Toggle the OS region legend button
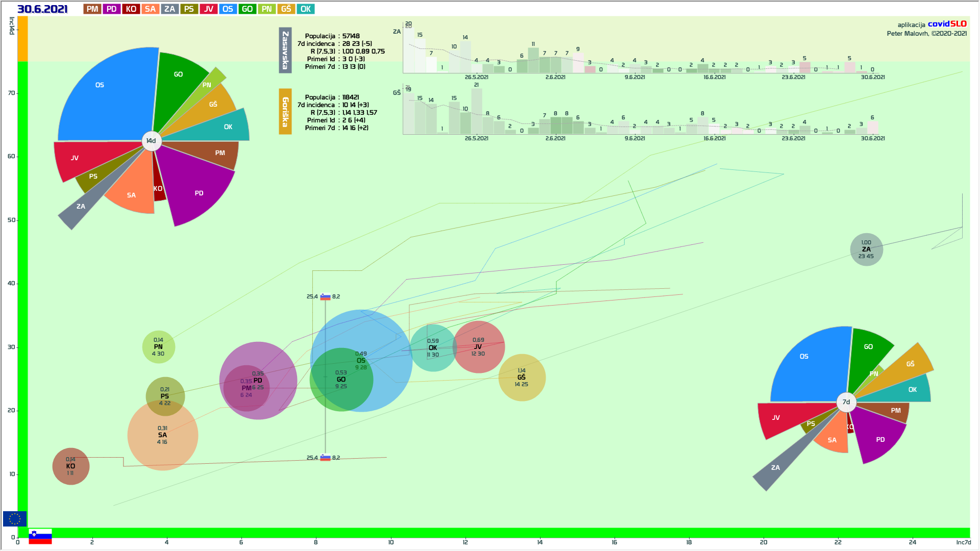This screenshot has height=551, width=980. coord(228,9)
